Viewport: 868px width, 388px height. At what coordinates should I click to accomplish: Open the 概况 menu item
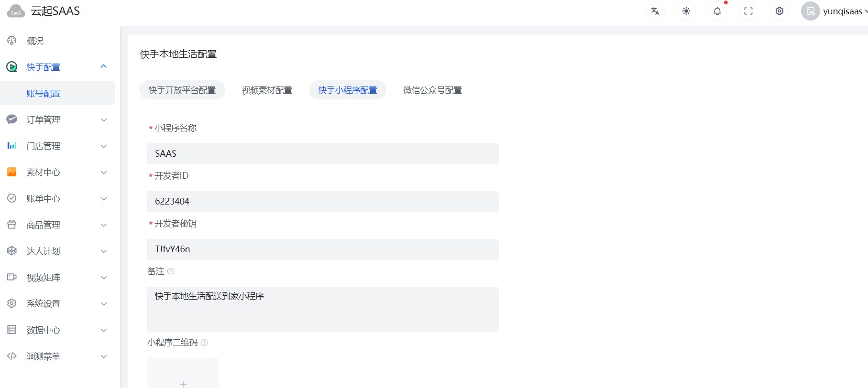coord(57,41)
